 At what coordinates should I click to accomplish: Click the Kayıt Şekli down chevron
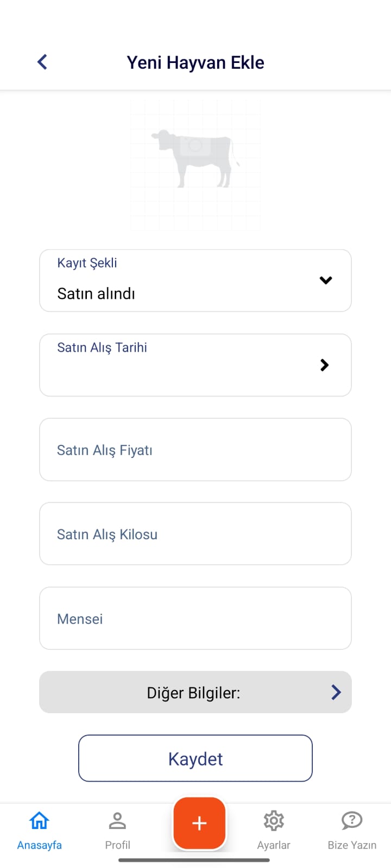pos(326,280)
